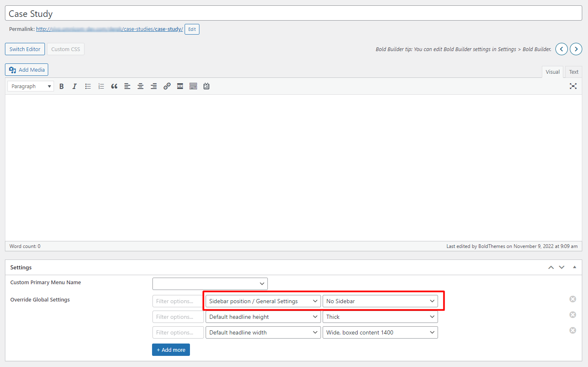
Task: Toggle the extra toolbar row (keyboard icon)
Action: (193, 86)
